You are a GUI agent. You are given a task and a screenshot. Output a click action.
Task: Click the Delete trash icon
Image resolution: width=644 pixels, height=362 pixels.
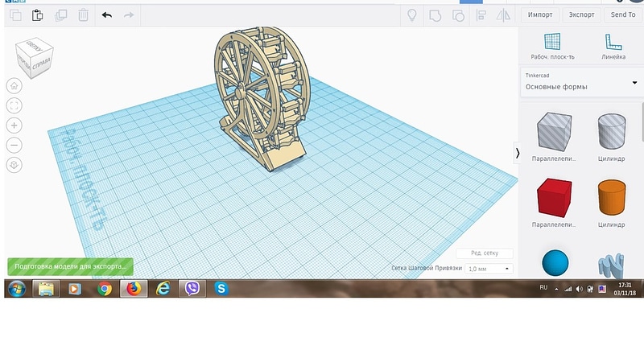click(x=84, y=15)
